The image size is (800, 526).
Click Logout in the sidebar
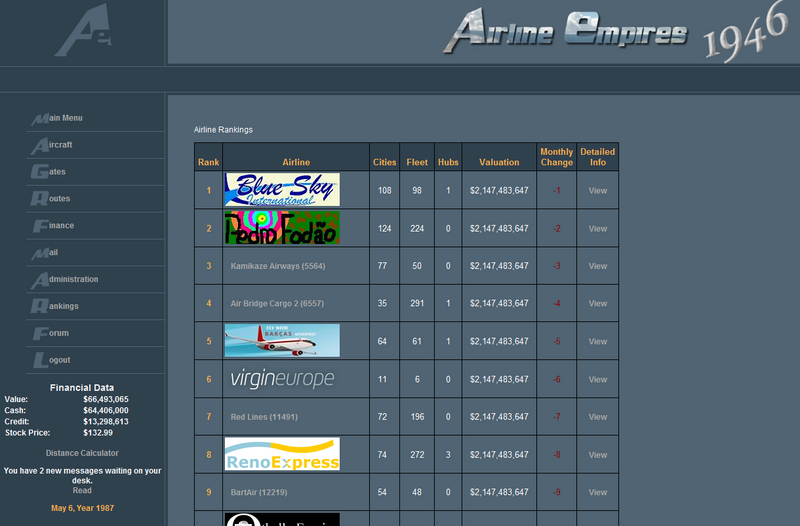click(x=52, y=360)
